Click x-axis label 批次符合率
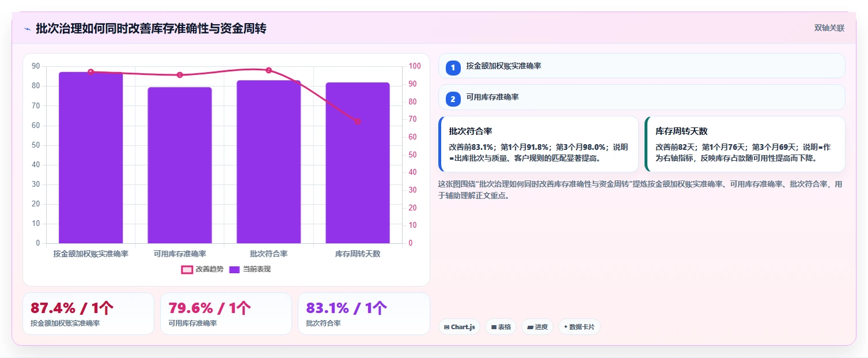 [x=268, y=254]
